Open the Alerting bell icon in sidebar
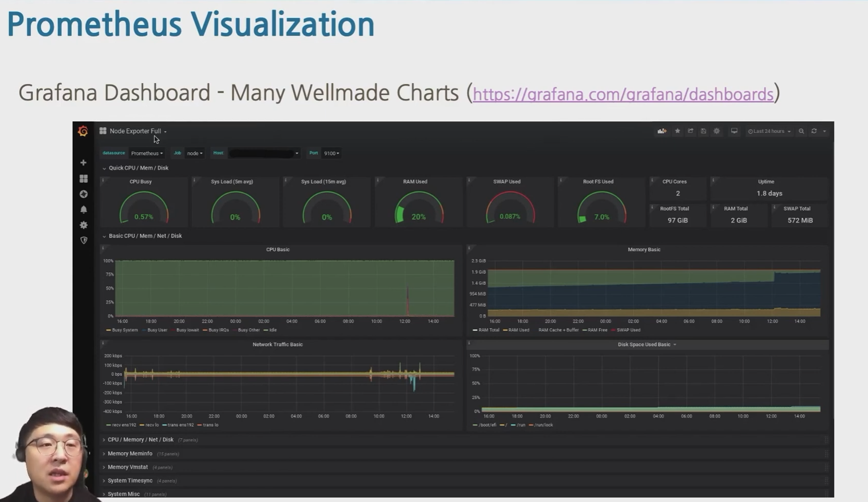This screenshot has height=502, width=868. 84,209
